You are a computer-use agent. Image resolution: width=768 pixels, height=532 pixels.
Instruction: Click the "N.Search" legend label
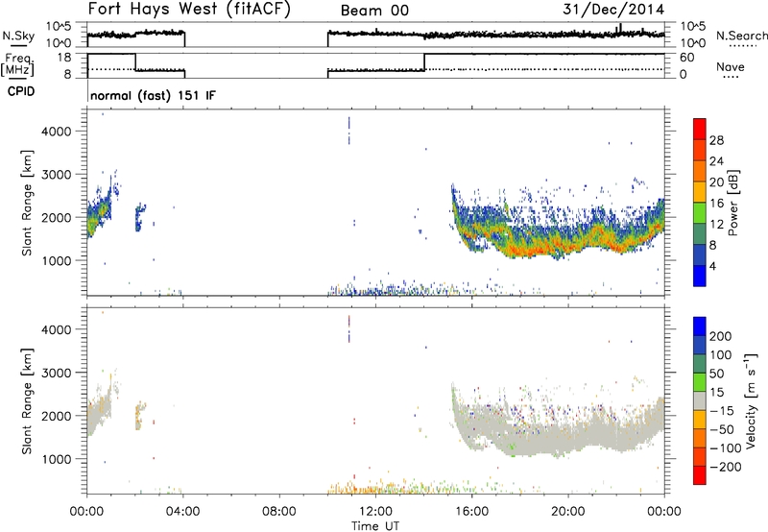pos(741,36)
